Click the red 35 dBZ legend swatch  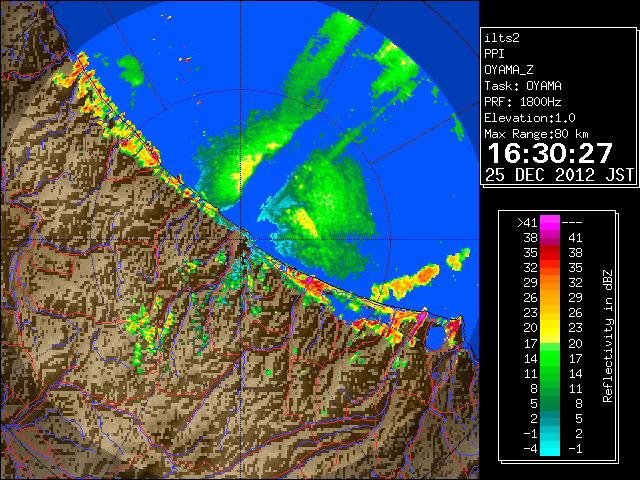[550, 253]
